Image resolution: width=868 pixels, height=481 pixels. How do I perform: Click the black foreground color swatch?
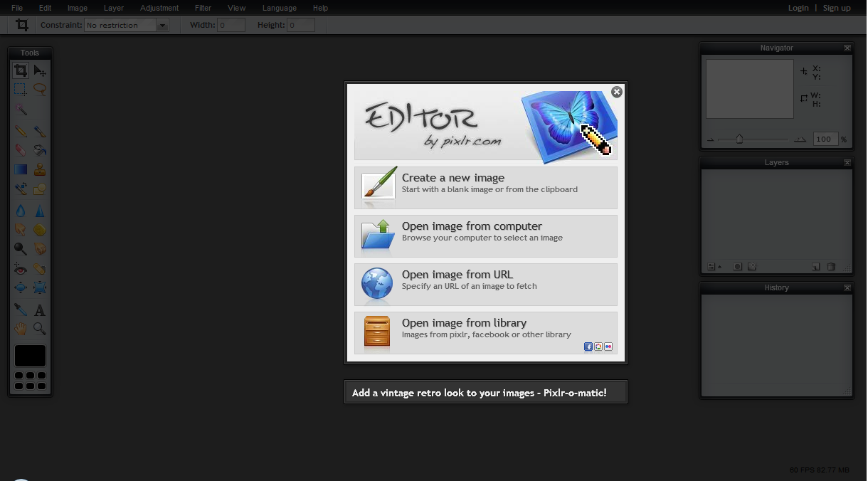point(30,356)
